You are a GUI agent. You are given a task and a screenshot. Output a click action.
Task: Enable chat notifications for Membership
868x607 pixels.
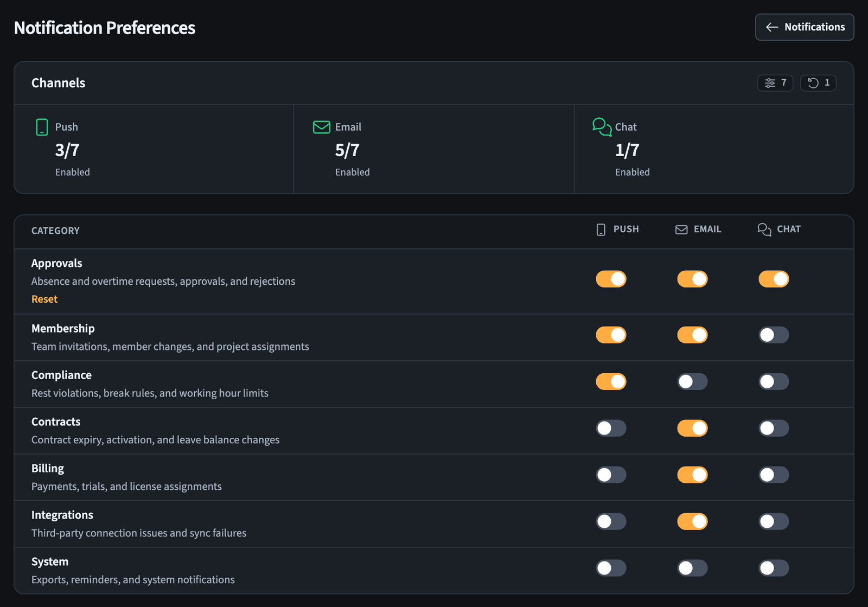click(x=774, y=335)
